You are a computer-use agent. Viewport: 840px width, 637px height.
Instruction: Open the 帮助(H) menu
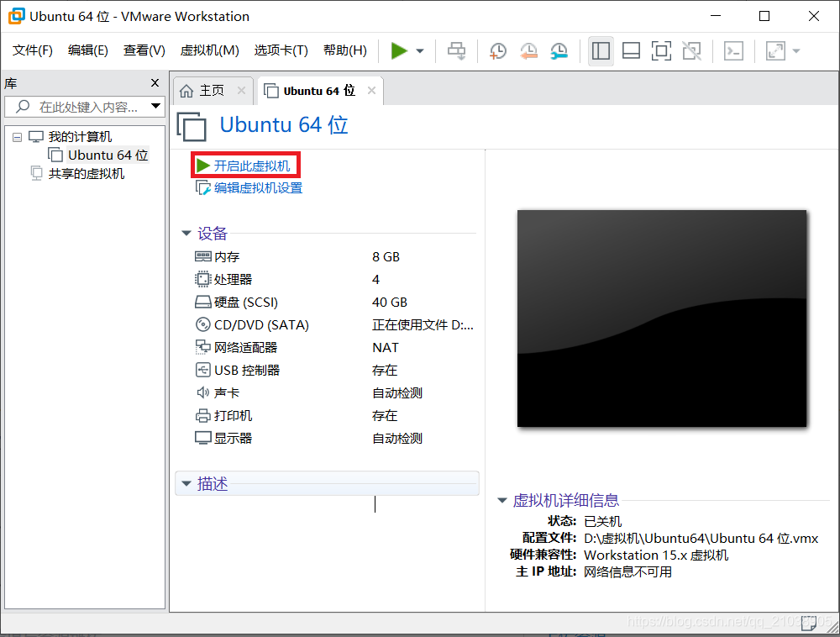(x=345, y=50)
